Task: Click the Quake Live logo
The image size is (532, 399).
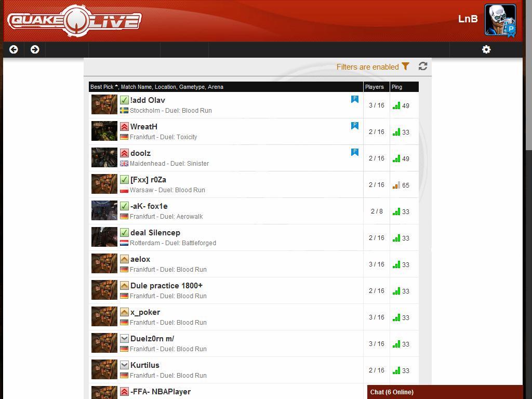Action: (74, 21)
